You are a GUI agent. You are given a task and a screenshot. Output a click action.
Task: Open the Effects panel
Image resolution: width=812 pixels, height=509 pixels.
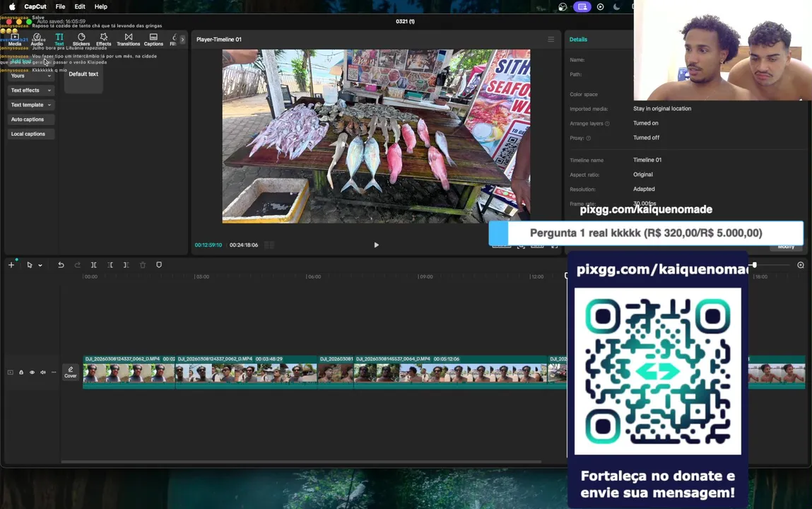point(104,40)
